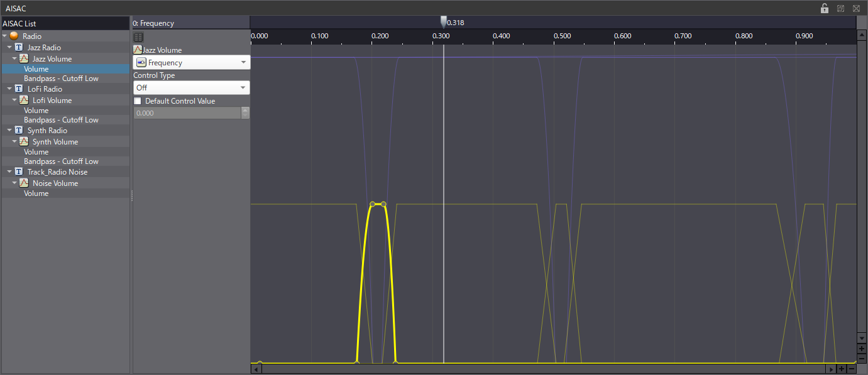Click the vertical scrollbar down arrow

[862, 339]
